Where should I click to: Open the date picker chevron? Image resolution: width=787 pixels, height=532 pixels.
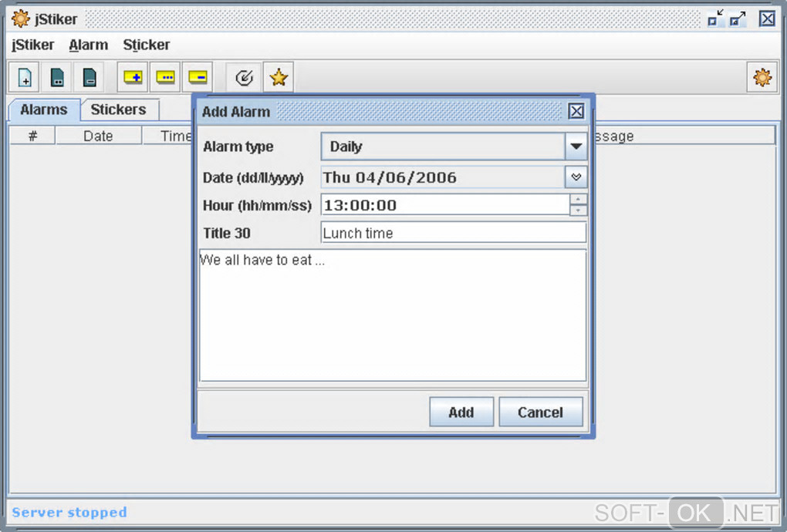pos(576,177)
